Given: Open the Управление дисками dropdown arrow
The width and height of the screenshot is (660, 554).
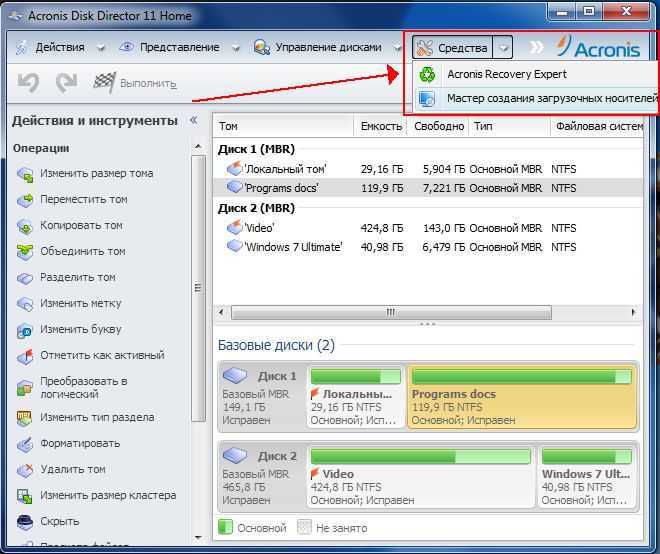Looking at the screenshot, I should 397,48.
